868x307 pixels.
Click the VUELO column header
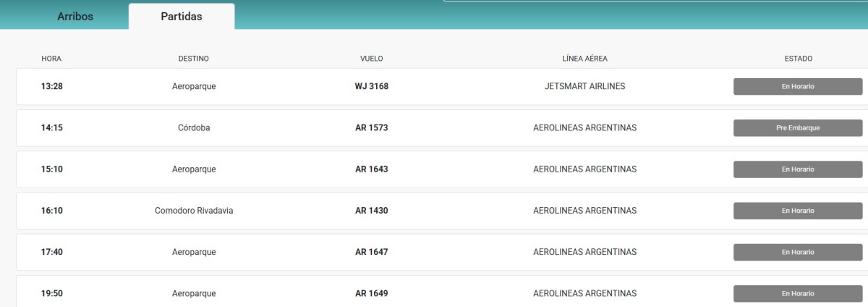click(371, 59)
